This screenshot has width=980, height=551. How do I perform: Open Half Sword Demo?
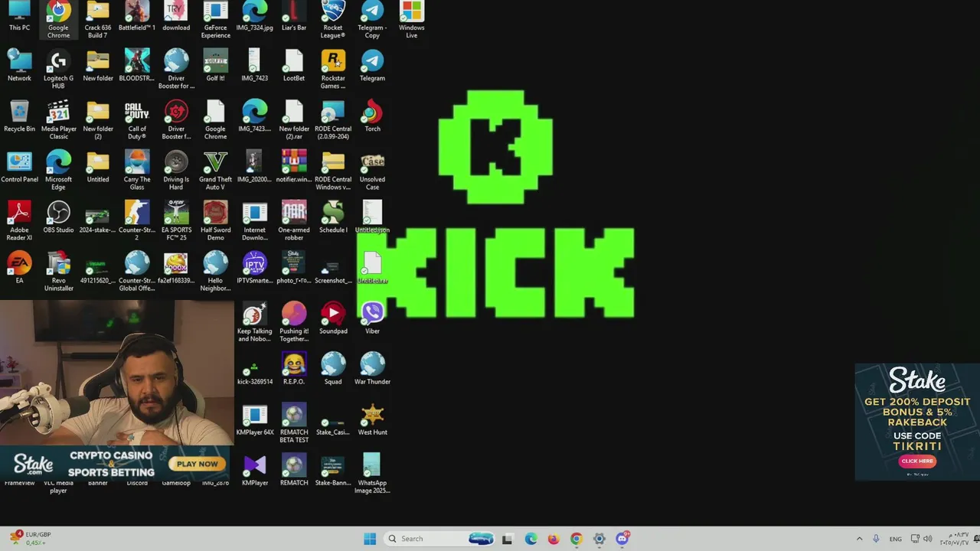coord(215,221)
